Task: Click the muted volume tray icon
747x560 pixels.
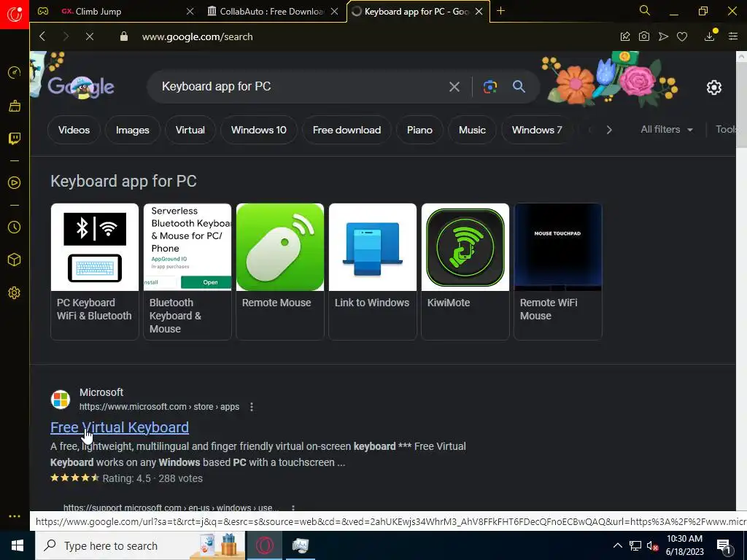Action: pyautogui.click(x=652, y=545)
